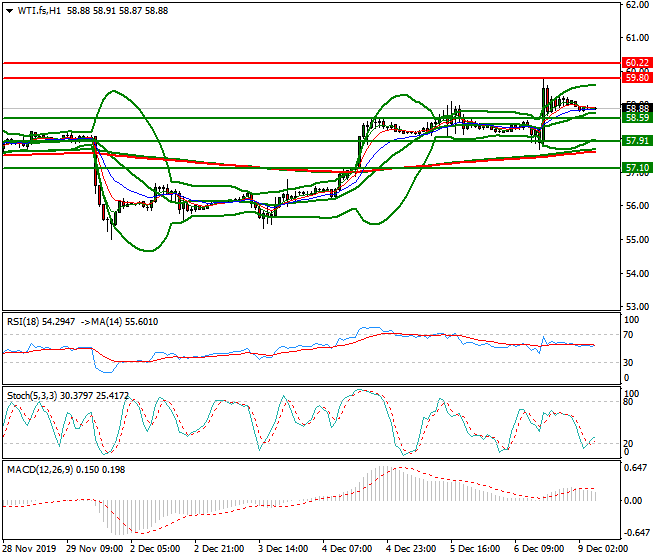
Task: Click the 3 Dec 14:00 time axis label
Action: pos(284,549)
